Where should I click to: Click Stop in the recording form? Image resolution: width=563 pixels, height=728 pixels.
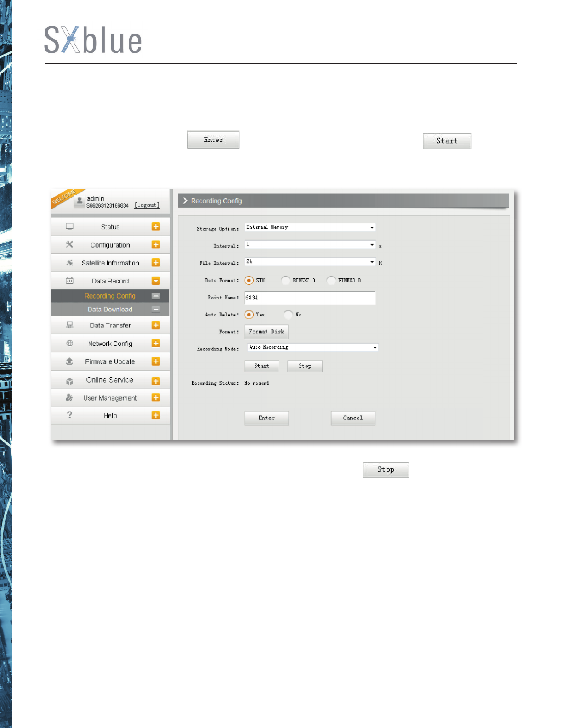[305, 366]
